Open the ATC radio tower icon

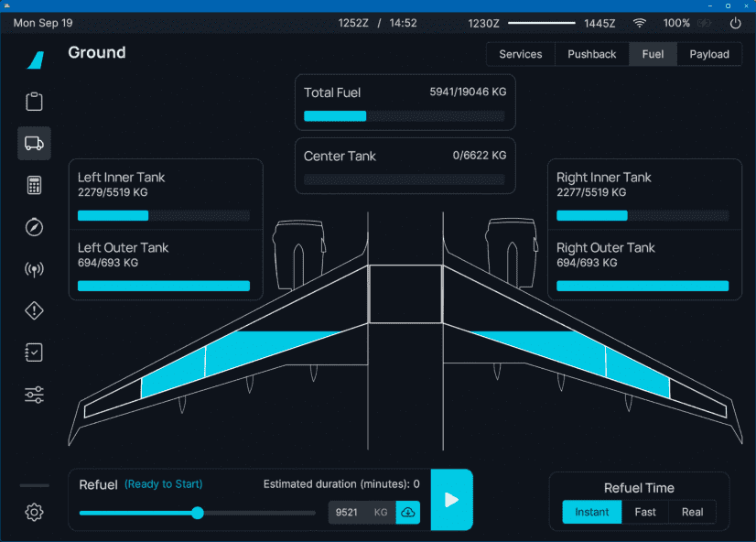coord(34,269)
